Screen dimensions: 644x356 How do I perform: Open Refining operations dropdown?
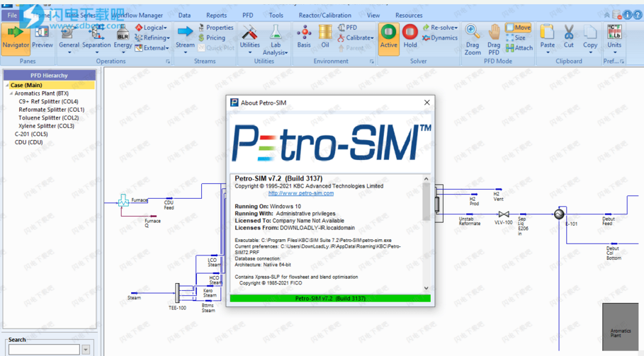tap(152, 38)
